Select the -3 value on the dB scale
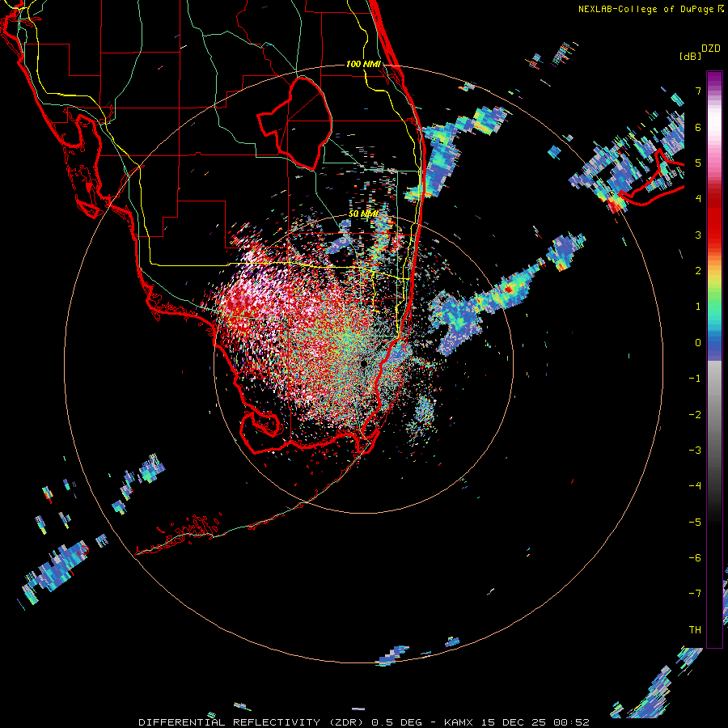This screenshot has height=728, width=728. pyautogui.click(x=695, y=451)
